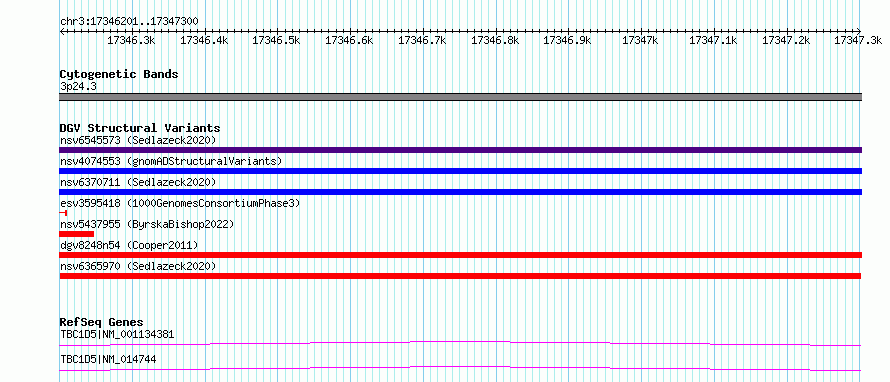Click the dark purple nsv6545573 variant bar
This screenshot has height=382, width=890.
[460, 150]
